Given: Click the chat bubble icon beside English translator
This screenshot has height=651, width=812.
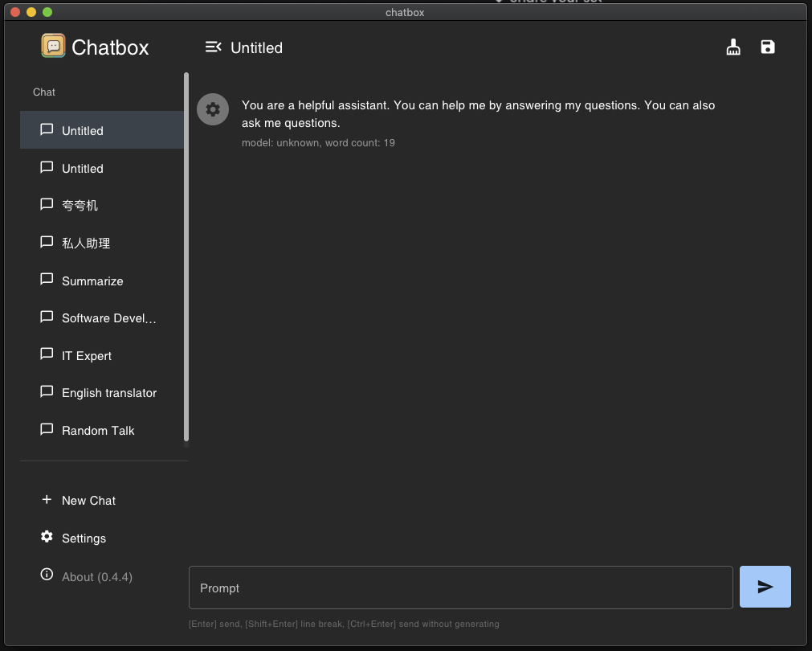Looking at the screenshot, I should pyautogui.click(x=47, y=391).
